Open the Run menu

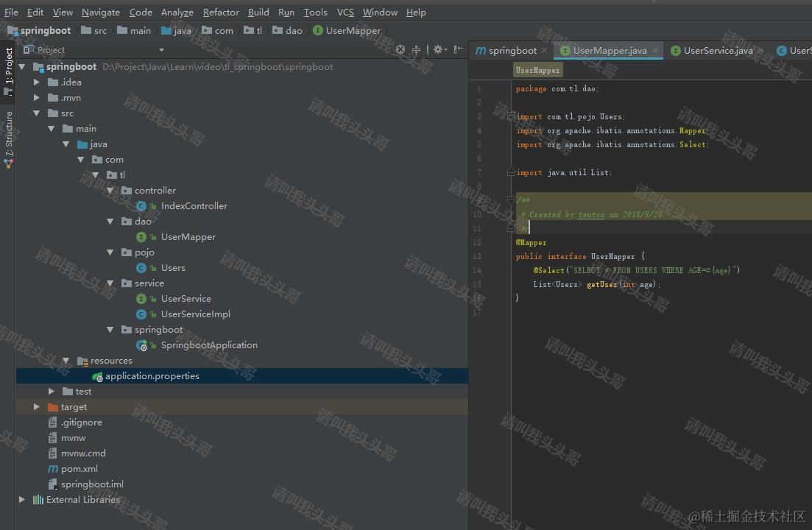pyautogui.click(x=286, y=12)
